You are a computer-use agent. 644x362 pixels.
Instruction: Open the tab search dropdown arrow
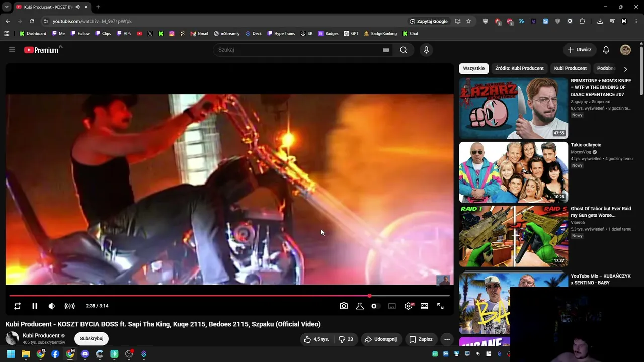(7, 7)
